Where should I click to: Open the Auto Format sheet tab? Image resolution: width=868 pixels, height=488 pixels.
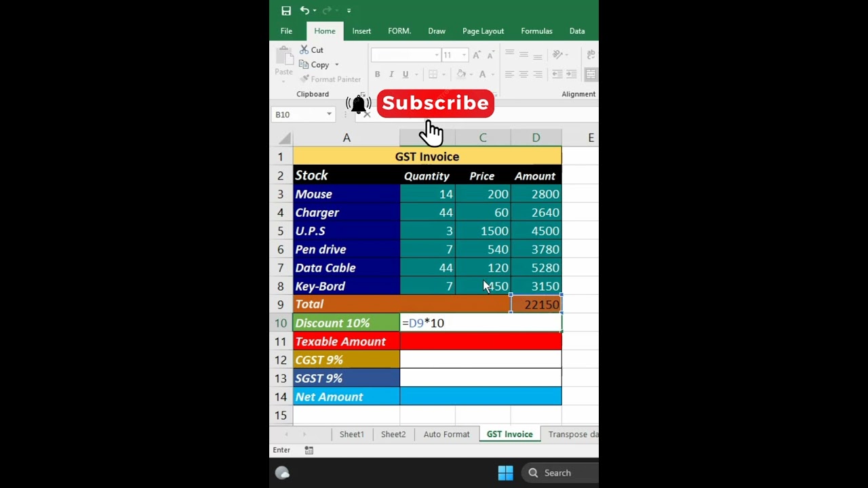click(x=446, y=434)
